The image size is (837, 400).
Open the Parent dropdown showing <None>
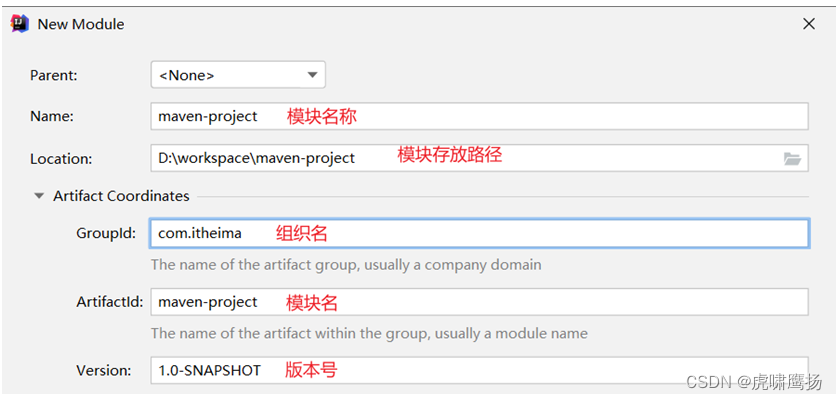(238, 75)
